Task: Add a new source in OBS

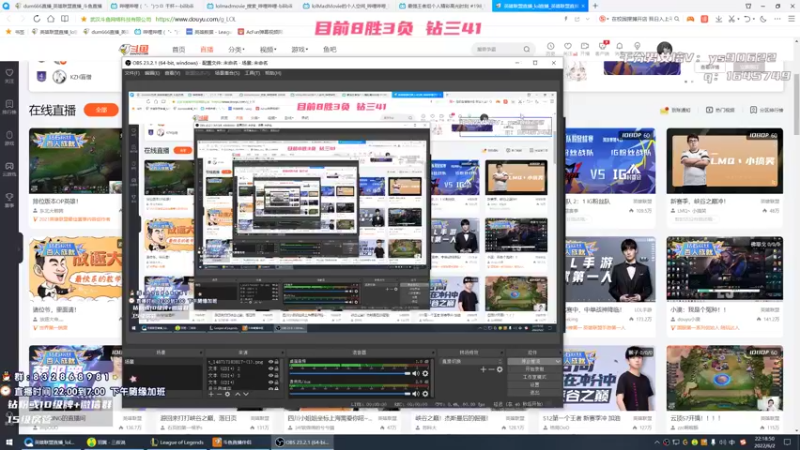Action: pos(211,394)
